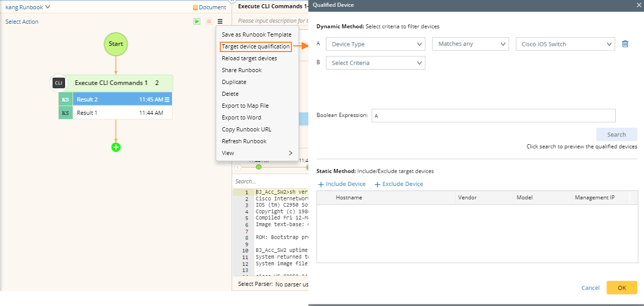The height and width of the screenshot is (306, 644).
Task: Delete criteria row A with trash icon
Action: [x=625, y=44]
